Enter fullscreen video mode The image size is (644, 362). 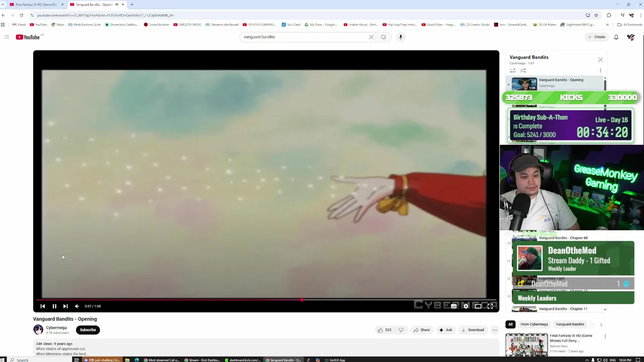[490, 306]
